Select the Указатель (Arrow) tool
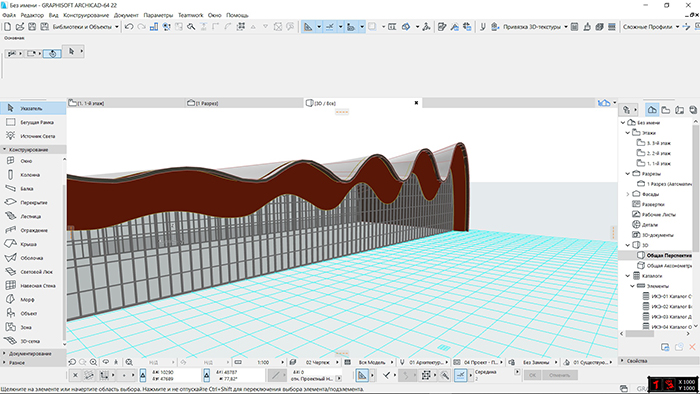The image size is (700, 394). 33,108
